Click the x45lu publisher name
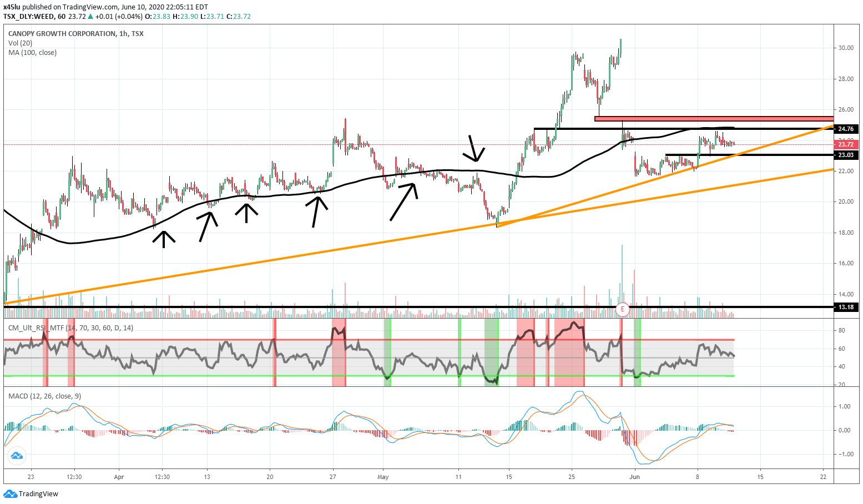The width and height of the screenshot is (863, 504). coord(12,7)
